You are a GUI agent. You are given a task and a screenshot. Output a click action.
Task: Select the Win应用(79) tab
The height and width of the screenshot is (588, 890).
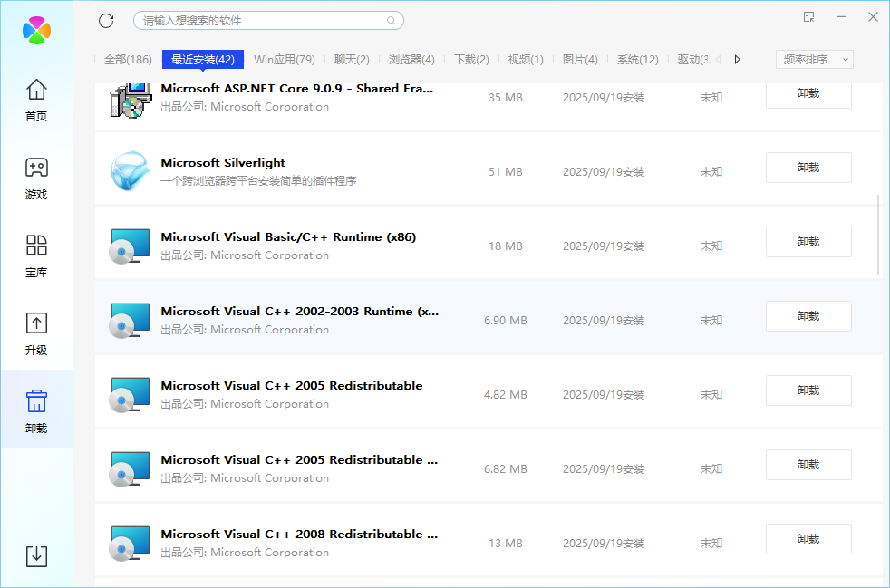285,60
